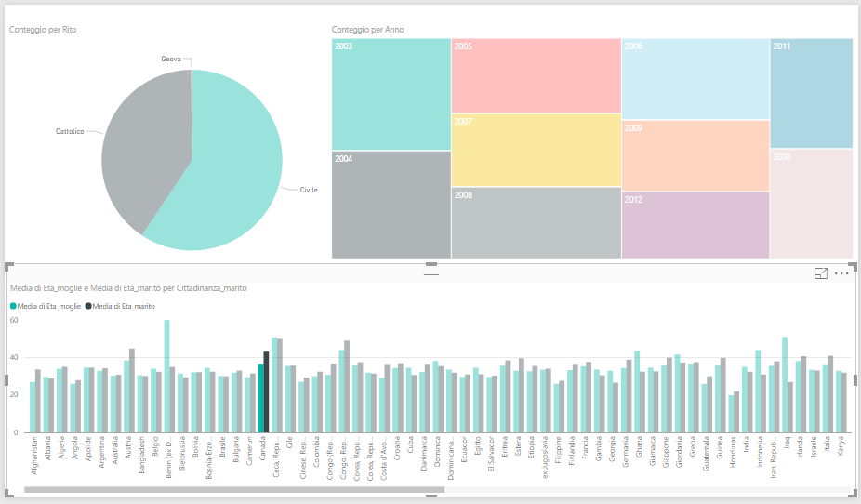Click the 'Conteggio per Anno' treemap title
Screen dimensions: 861x504
(368, 30)
